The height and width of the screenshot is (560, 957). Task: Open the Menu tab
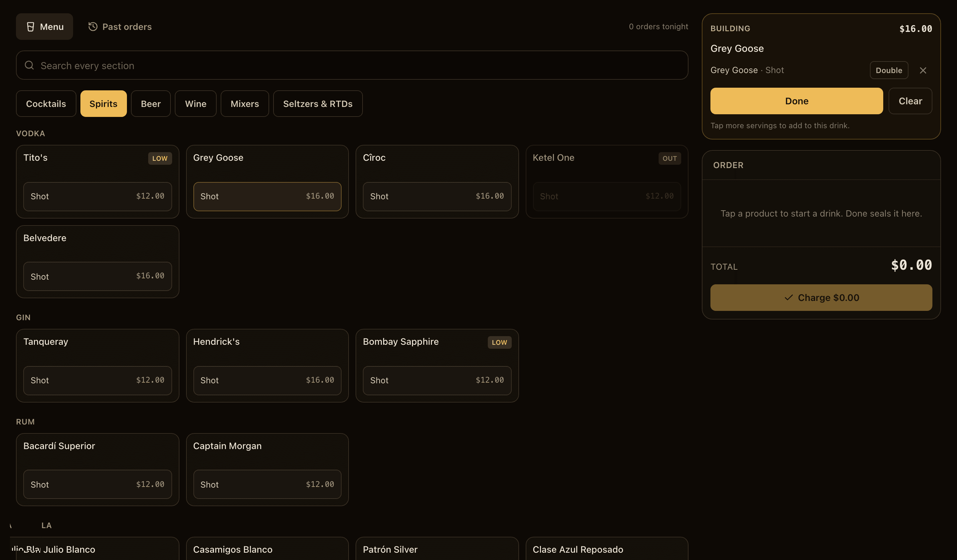tap(45, 27)
